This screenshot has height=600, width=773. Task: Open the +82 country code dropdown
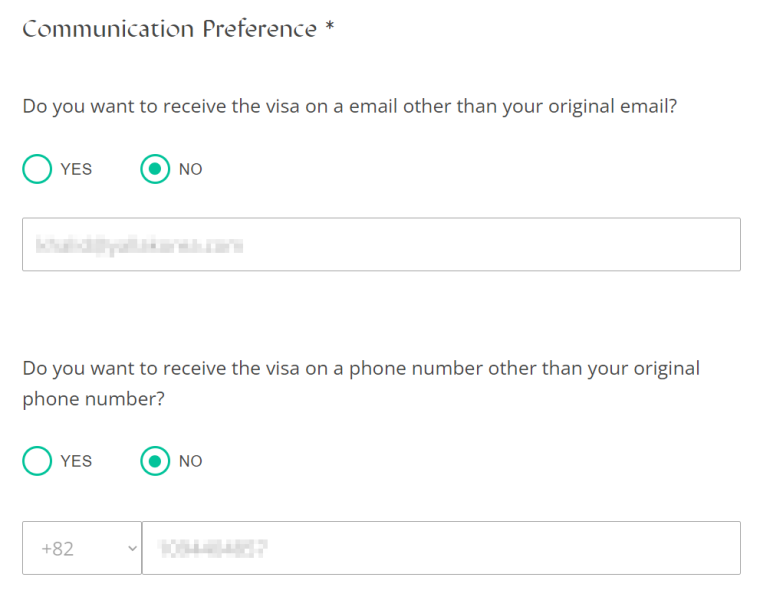pyautogui.click(x=82, y=548)
